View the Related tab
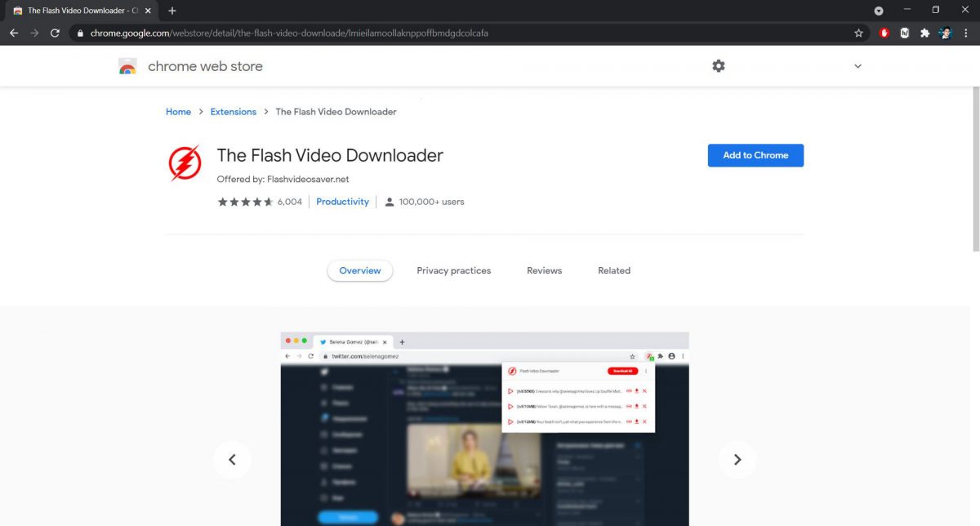The image size is (980, 526). pos(613,270)
